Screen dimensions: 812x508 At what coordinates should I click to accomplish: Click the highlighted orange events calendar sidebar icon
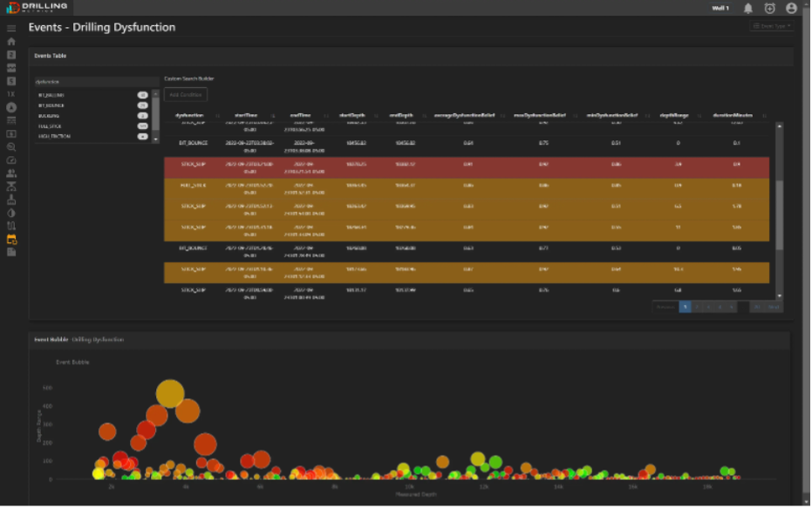click(x=11, y=239)
